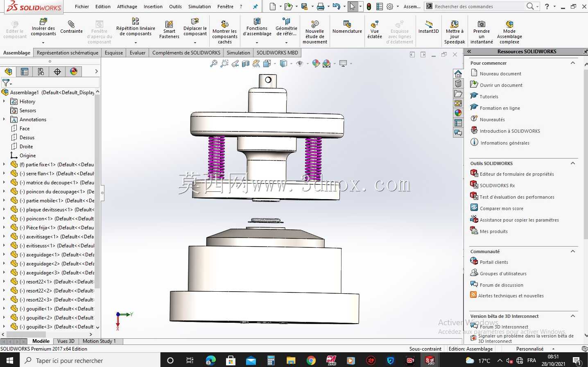Open Appearances color ball in task pane
This screenshot has height=367, width=588.
[x=458, y=113]
